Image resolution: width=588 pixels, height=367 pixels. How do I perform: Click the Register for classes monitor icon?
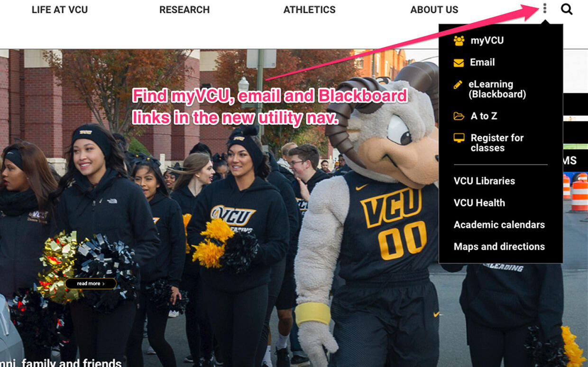(459, 138)
